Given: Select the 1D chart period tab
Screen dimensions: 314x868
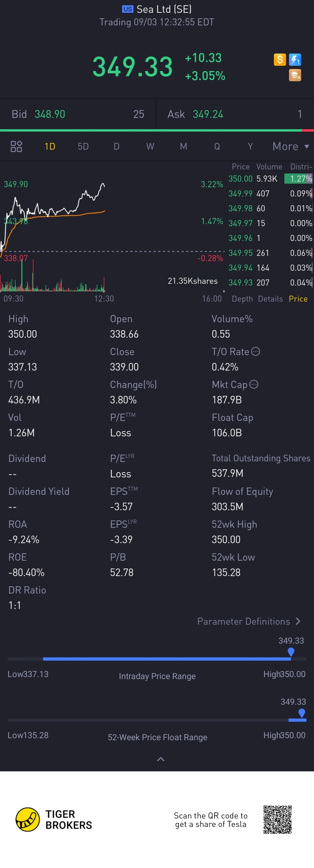Looking at the screenshot, I should (x=50, y=146).
